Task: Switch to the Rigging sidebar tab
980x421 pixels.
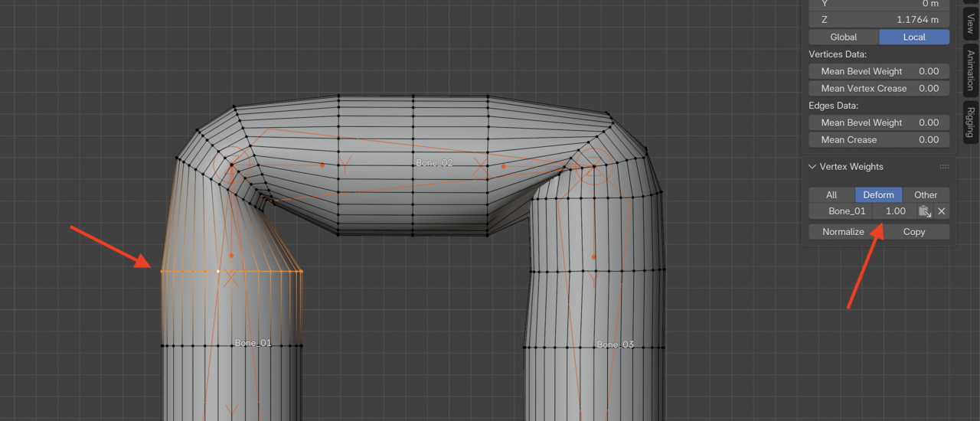Action: coord(970,122)
